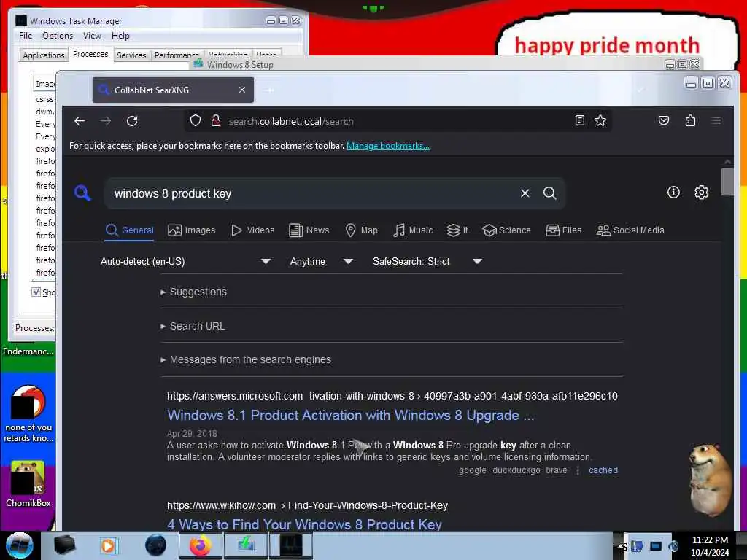Go back with the browser back arrow
Screen dimensions: 747x560
pos(80,121)
